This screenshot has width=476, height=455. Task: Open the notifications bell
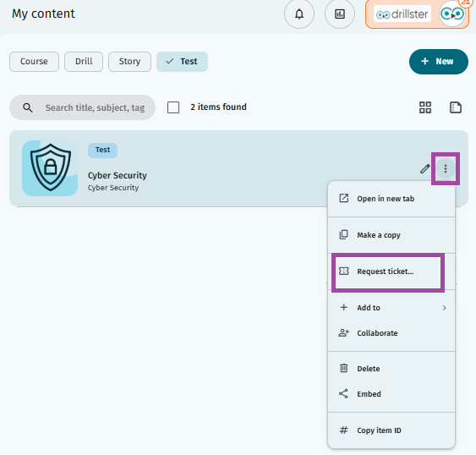[299, 14]
